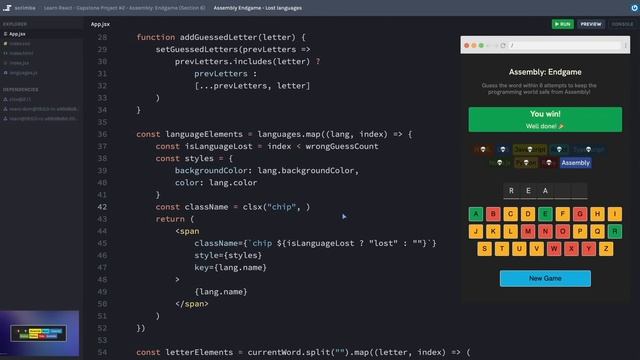
Task: Open the mini browser three-dot menu
Action: click(x=625, y=45)
